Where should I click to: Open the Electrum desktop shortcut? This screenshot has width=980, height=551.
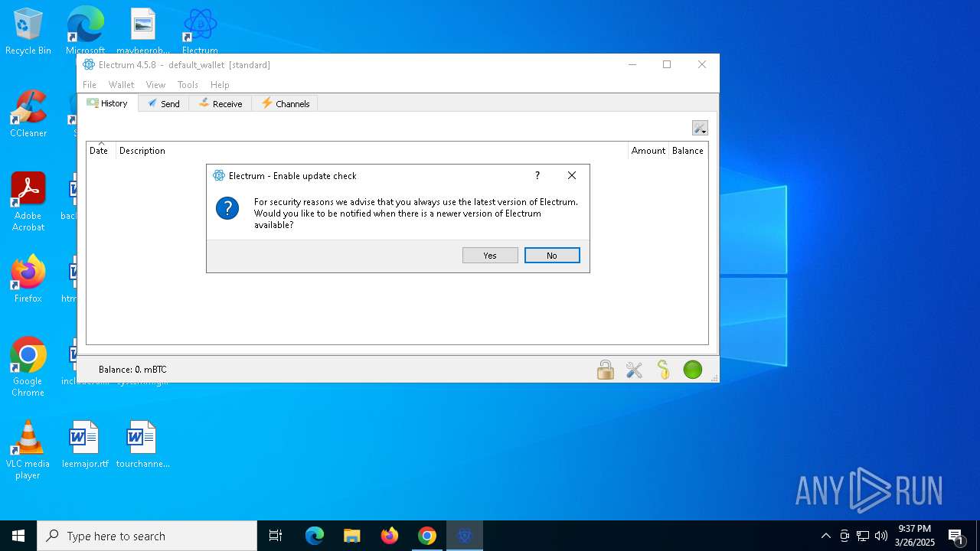(x=200, y=32)
